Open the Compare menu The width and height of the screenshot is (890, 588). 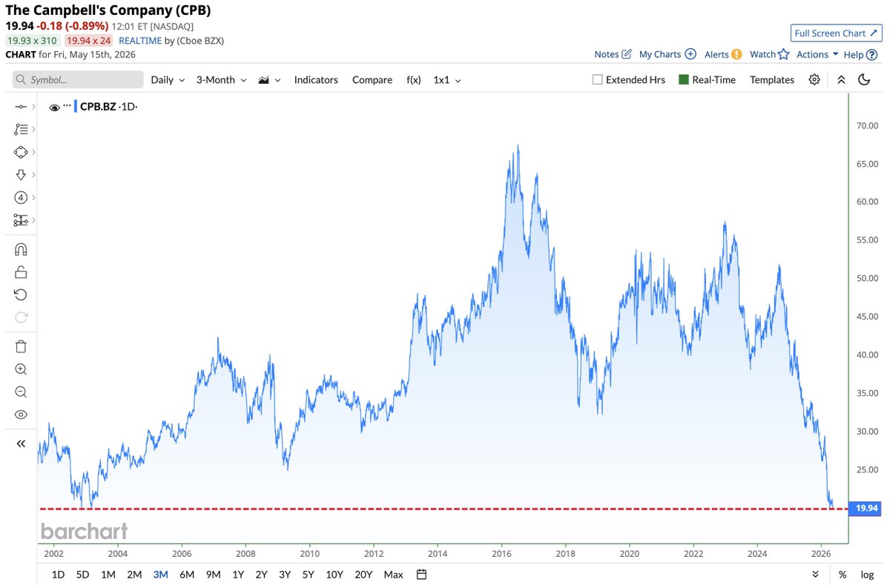372,79
